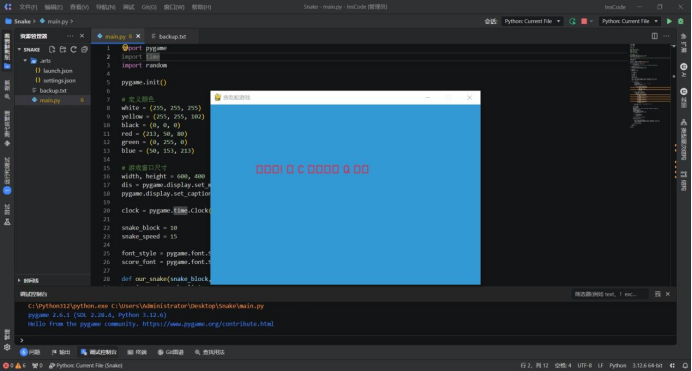Click the green restart debug session icon
This screenshot has width=692, height=371.
pos(572,21)
